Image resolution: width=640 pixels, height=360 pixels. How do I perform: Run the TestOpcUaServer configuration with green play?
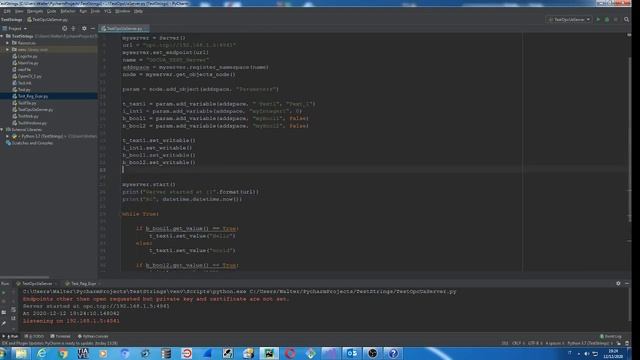tap(598, 19)
